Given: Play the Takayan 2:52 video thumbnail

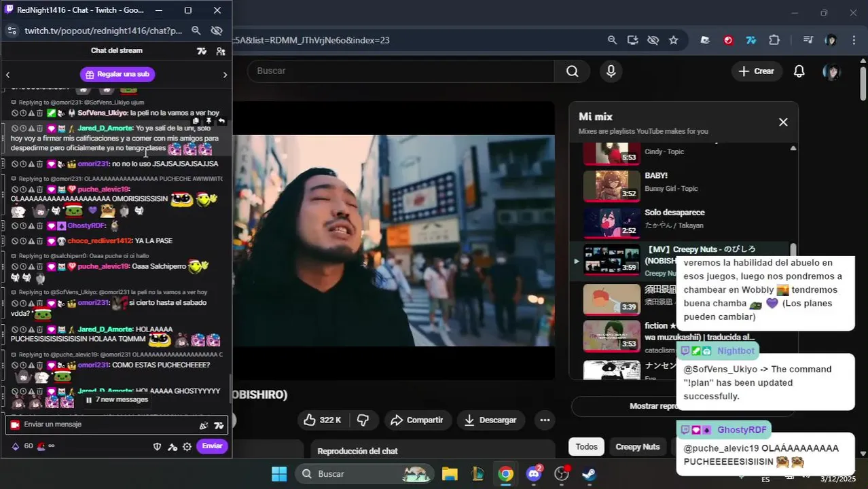Looking at the screenshot, I should pyautogui.click(x=611, y=222).
